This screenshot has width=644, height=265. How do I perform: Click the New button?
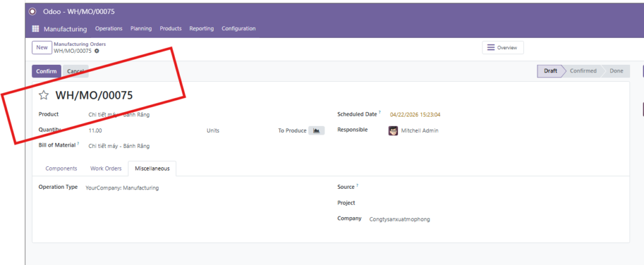[42, 48]
